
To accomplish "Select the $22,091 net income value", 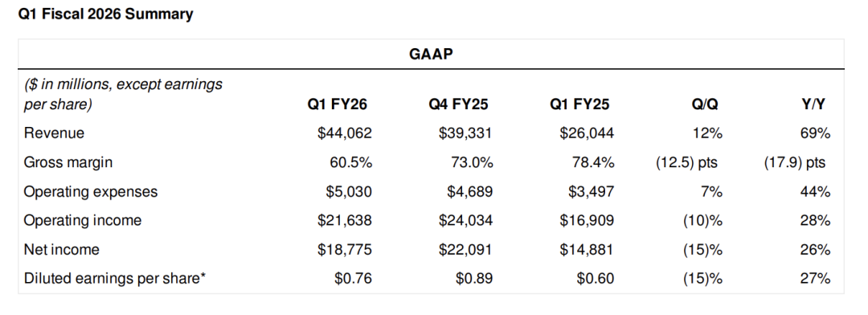I will click(x=465, y=250).
